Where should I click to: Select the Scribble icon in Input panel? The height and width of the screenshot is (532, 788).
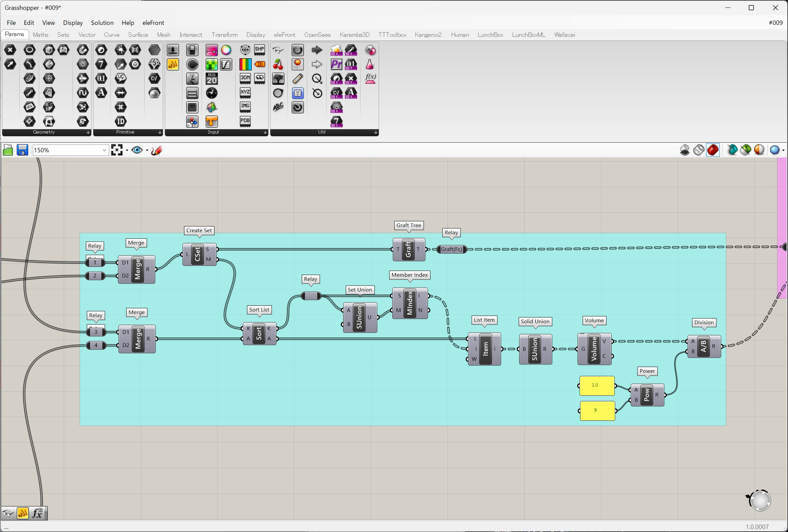[x=173, y=64]
